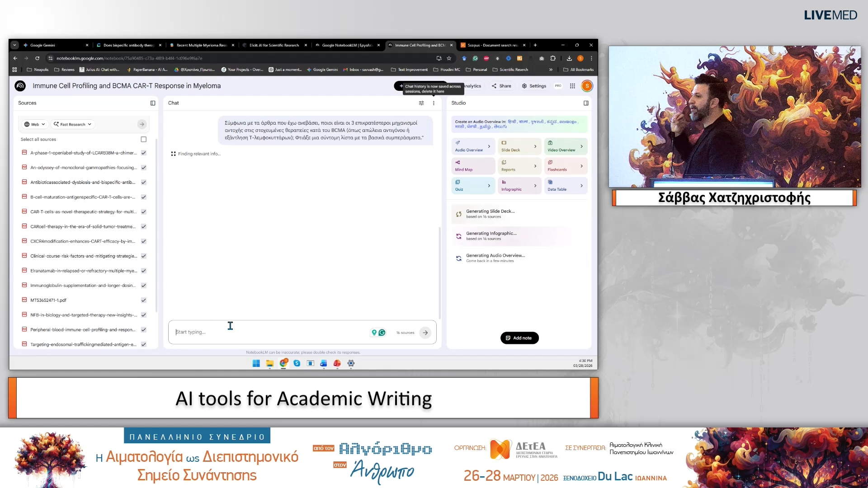
Task: Click the Start typing chat input field
Action: 271,332
